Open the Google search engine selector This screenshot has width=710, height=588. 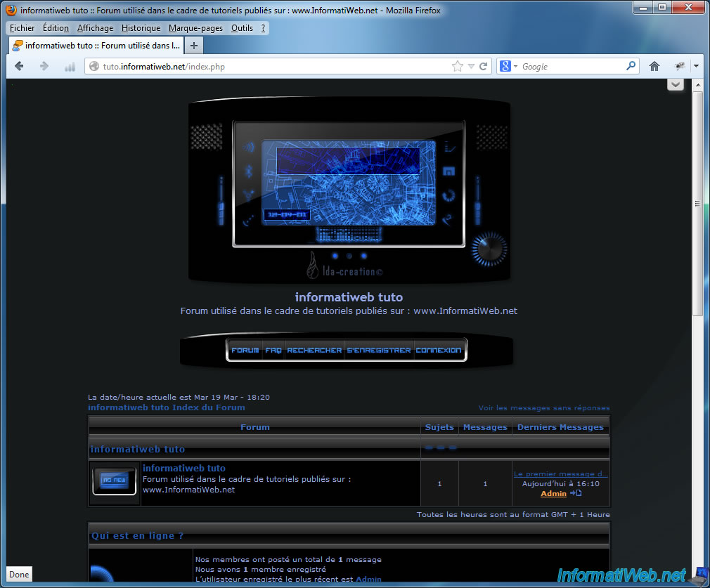pos(508,66)
